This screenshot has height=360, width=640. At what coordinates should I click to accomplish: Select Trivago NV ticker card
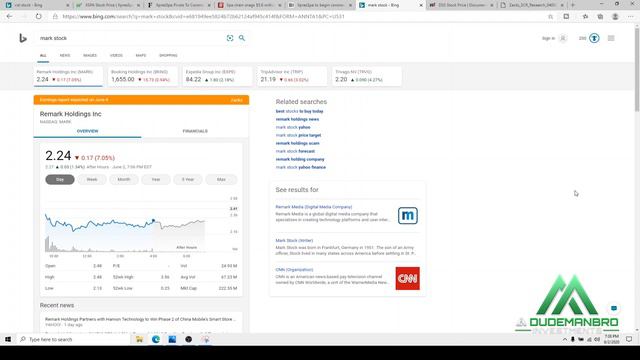(x=367, y=76)
